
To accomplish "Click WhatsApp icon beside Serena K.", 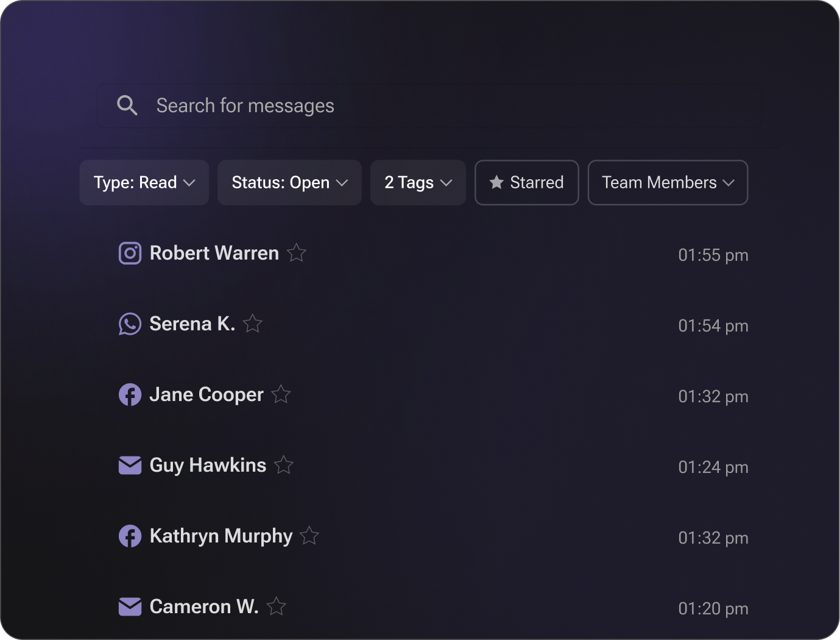I will coord(130,324).
